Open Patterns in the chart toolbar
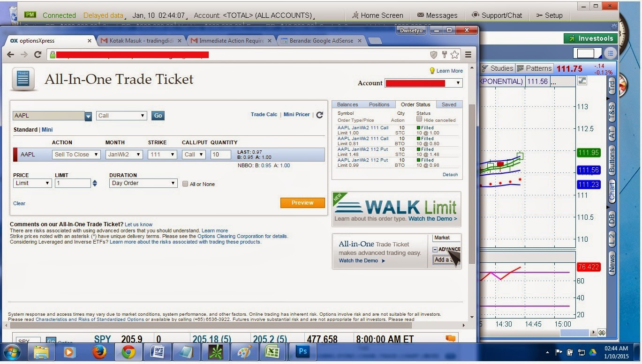 pos(534,68)
